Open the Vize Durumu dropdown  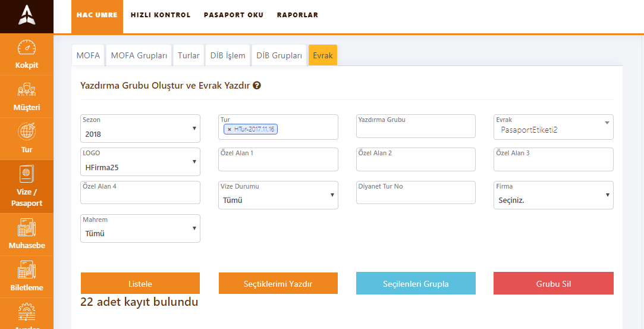[x=278, y=195]
